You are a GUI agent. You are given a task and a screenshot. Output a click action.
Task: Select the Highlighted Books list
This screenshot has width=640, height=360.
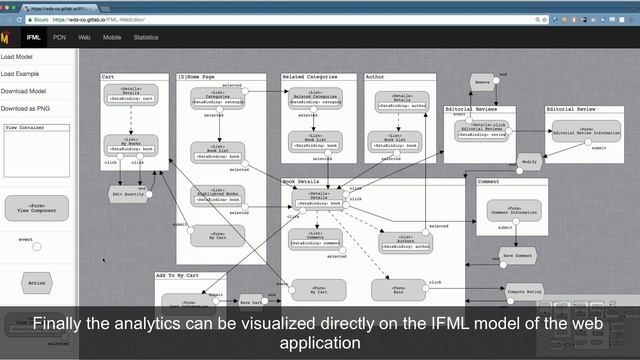coord(218,196)
